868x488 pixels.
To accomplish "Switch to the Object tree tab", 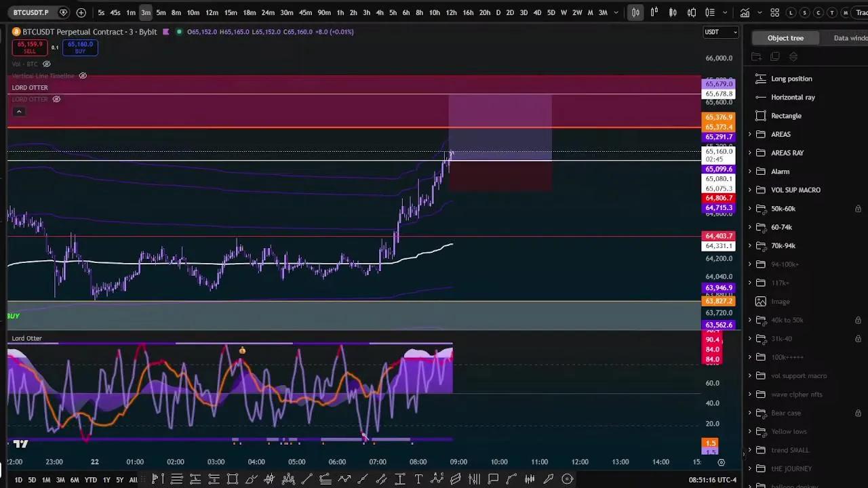I will tap(785, 38).
